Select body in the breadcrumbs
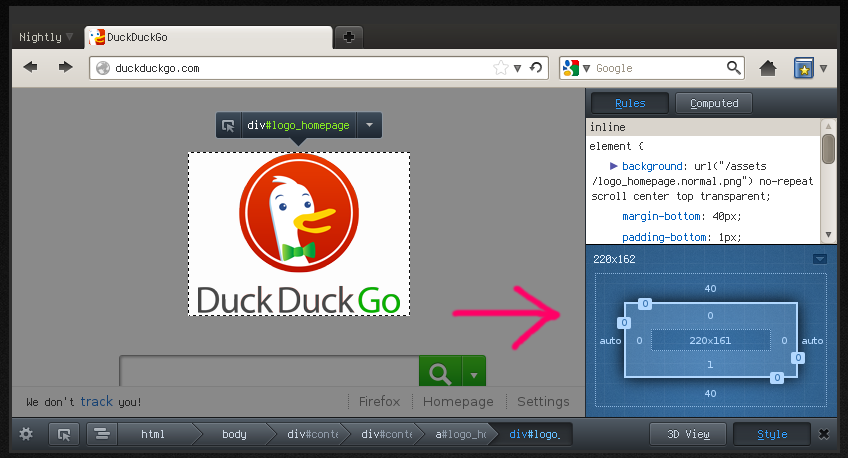The width and height of the screenshot is (848, 458). [234, 434]
